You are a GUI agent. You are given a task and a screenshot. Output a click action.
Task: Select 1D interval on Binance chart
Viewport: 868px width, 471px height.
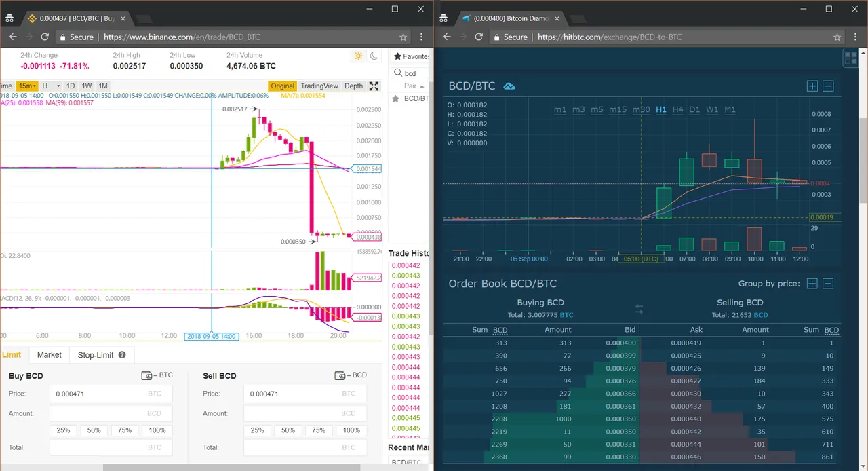click(x=71, y=86)
